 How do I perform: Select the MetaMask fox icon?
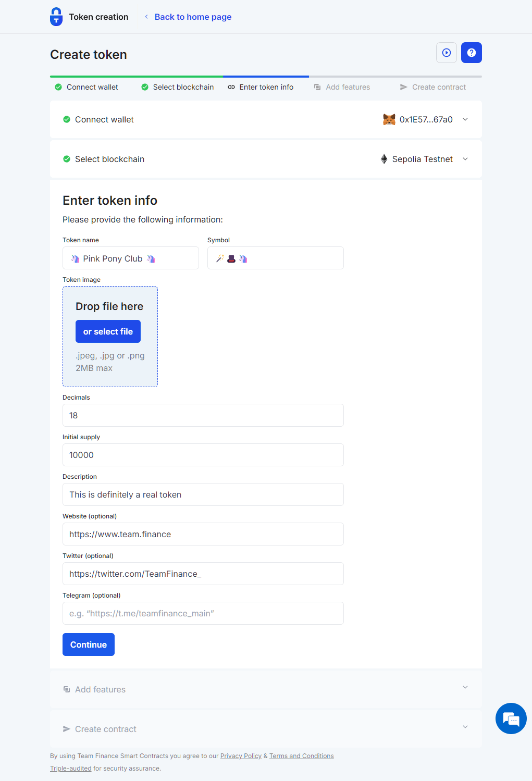click(388, 119)
